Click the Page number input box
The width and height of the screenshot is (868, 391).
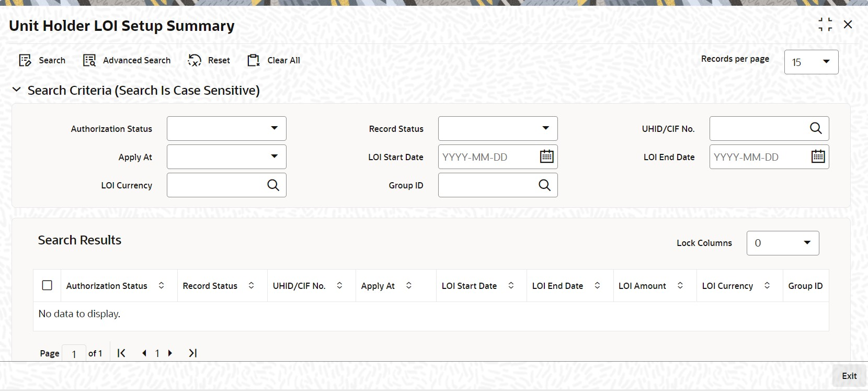pos(74,353)
